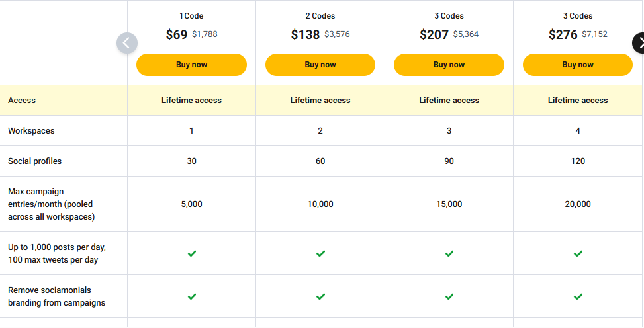The image size is (644, 328).
Task: Click the left carousel arrow icon
Action: [x=127, y=44]
